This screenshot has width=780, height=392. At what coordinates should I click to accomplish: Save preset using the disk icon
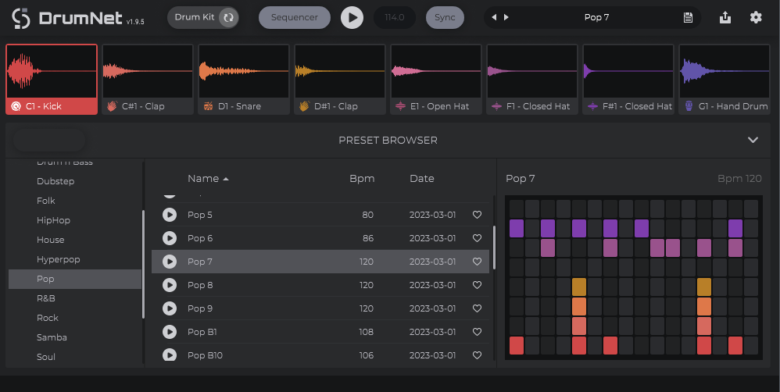click(x=688, y=17)
